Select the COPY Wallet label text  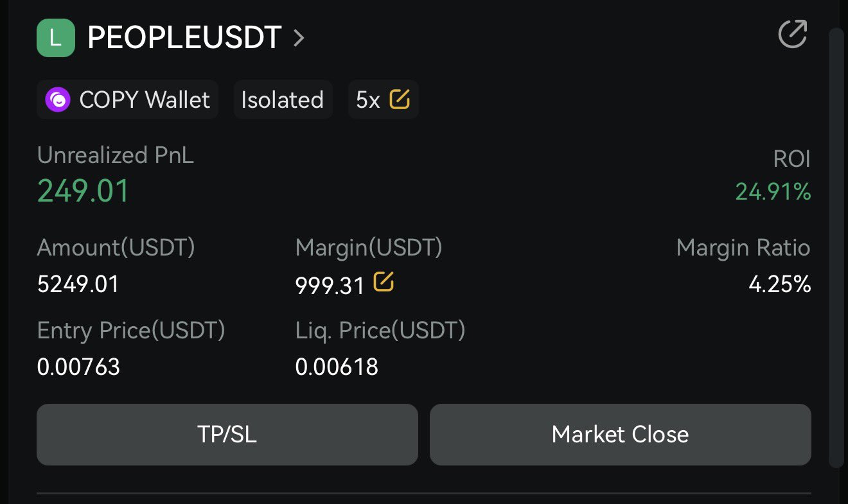145,100
